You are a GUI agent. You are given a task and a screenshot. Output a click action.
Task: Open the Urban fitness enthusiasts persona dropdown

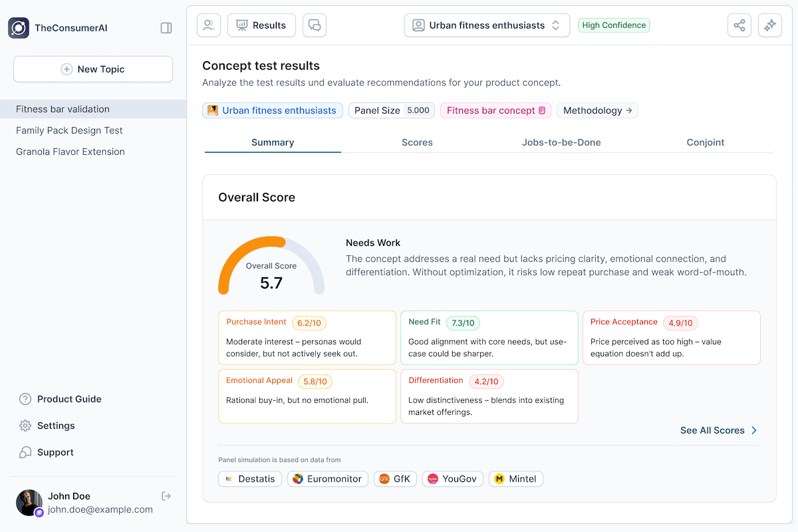click(487, 25)
